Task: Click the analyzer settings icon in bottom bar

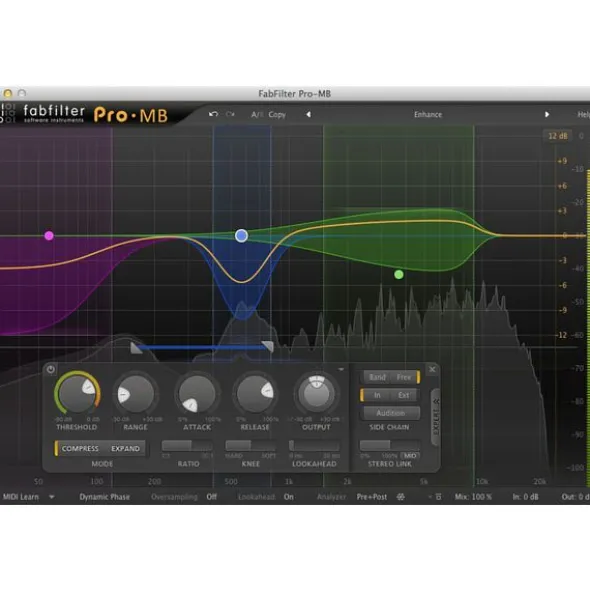Action: (400, 497)
